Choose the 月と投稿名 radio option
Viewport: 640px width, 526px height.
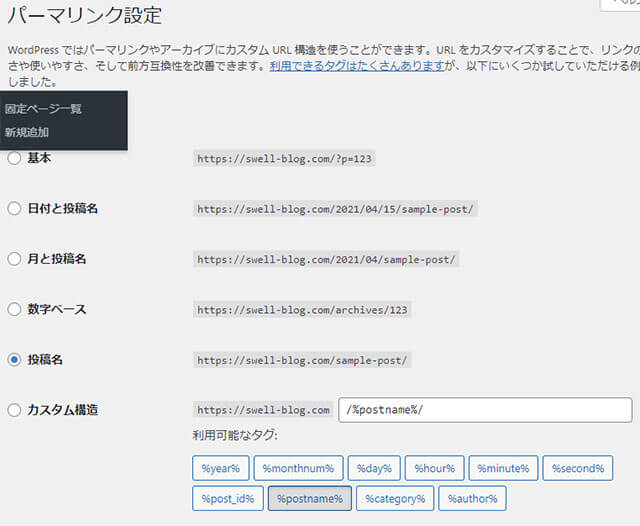click(x=14, y=259)
